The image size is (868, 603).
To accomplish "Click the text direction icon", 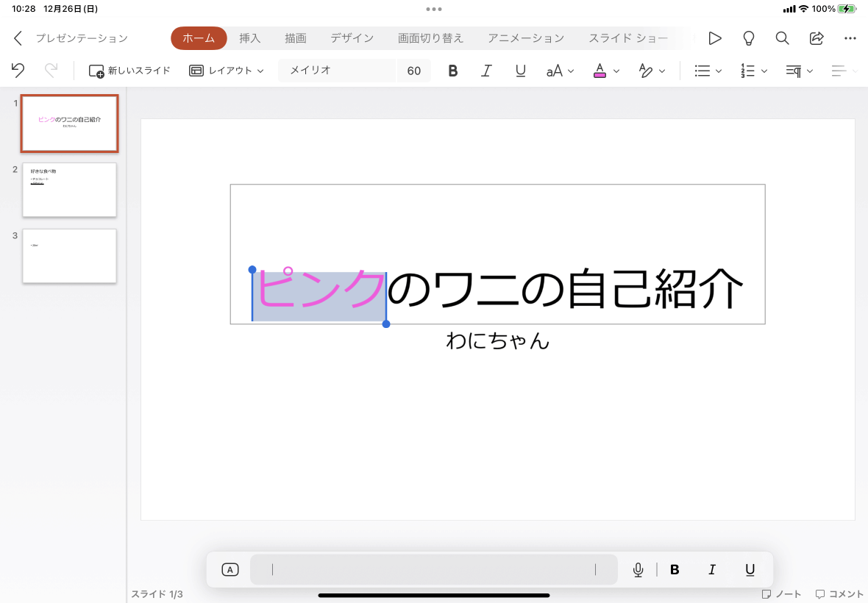I will 793,71.
